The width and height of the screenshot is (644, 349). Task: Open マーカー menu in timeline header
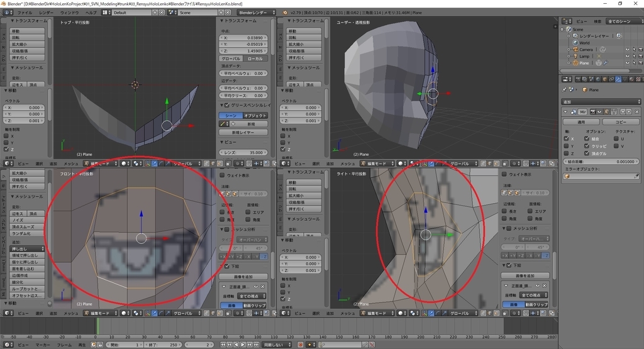pos(43,345)
